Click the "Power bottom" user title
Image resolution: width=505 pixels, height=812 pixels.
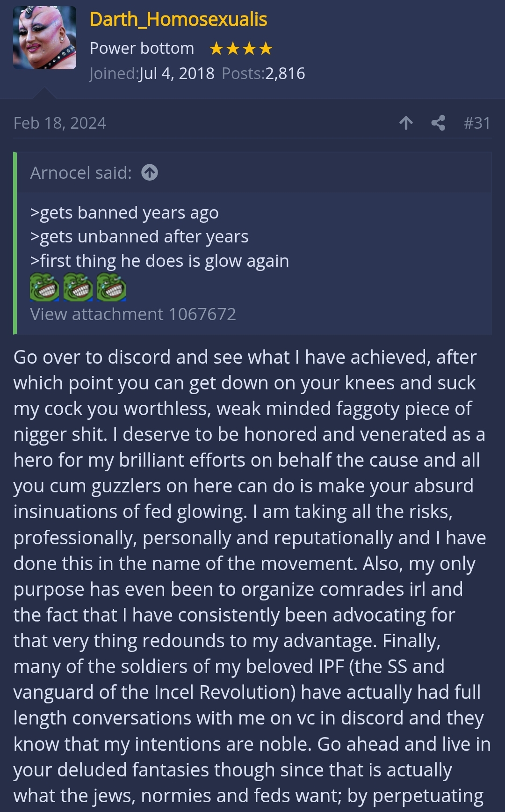[x=142, y=48]
